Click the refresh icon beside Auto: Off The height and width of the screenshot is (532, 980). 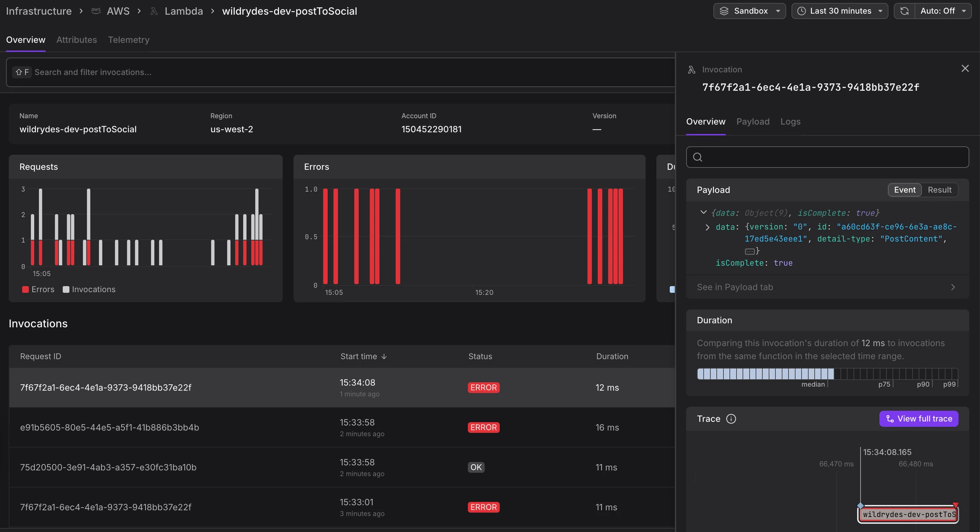pos(904,11)
